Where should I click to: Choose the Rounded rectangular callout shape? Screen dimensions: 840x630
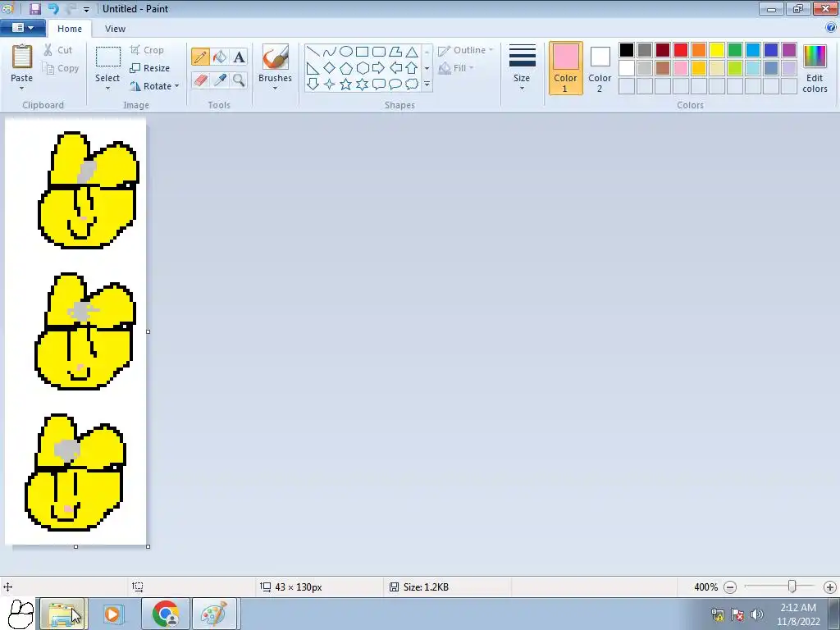pos(379,84)
